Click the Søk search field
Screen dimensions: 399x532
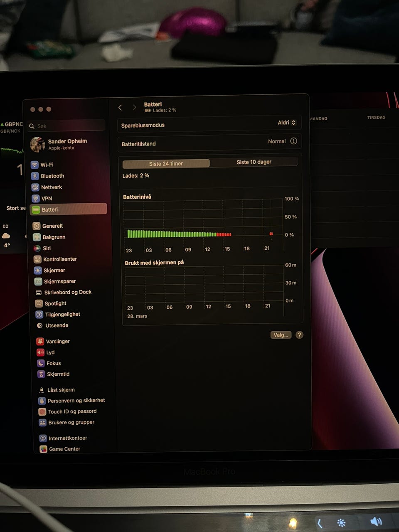coord(66,126)
